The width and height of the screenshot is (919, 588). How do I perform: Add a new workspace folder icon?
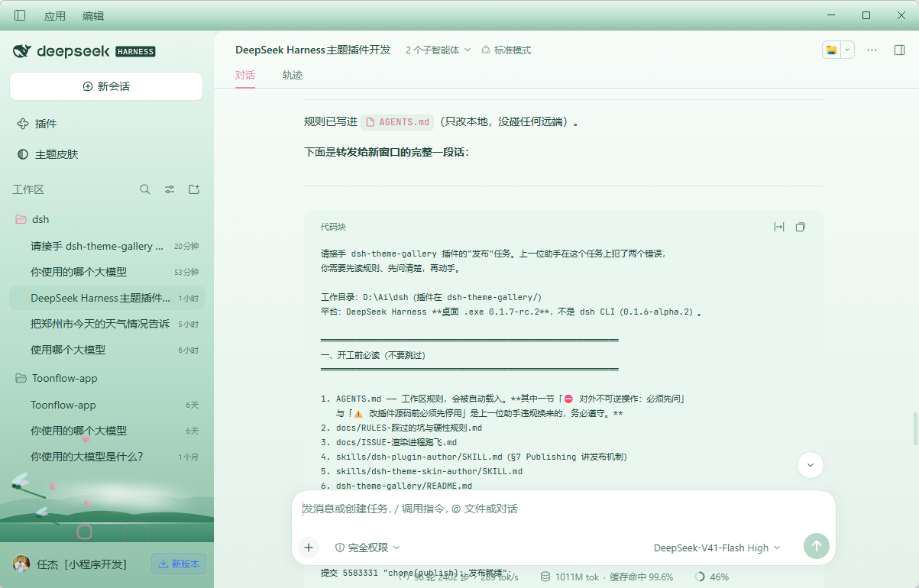pyautogui.click(x=194, y=189)
